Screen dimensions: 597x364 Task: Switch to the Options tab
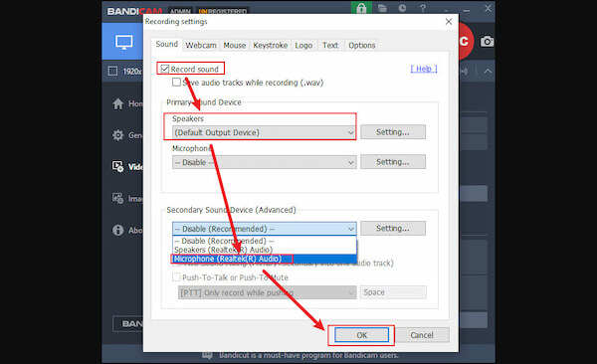point(362,46)
